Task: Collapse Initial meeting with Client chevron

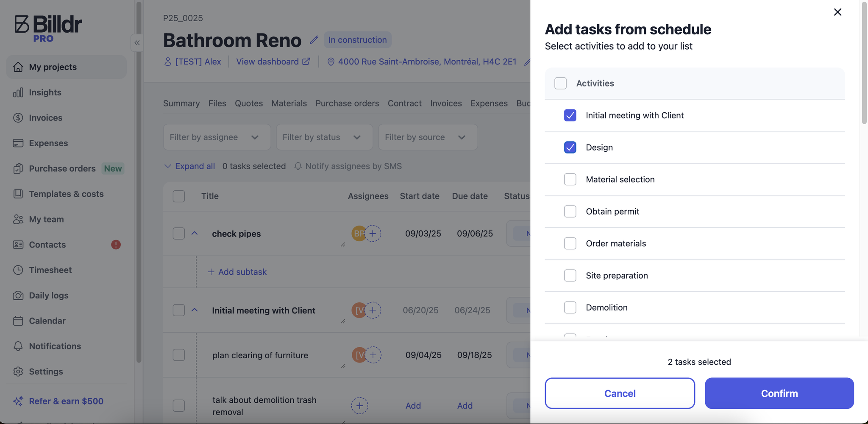Action: click(195, 310)
